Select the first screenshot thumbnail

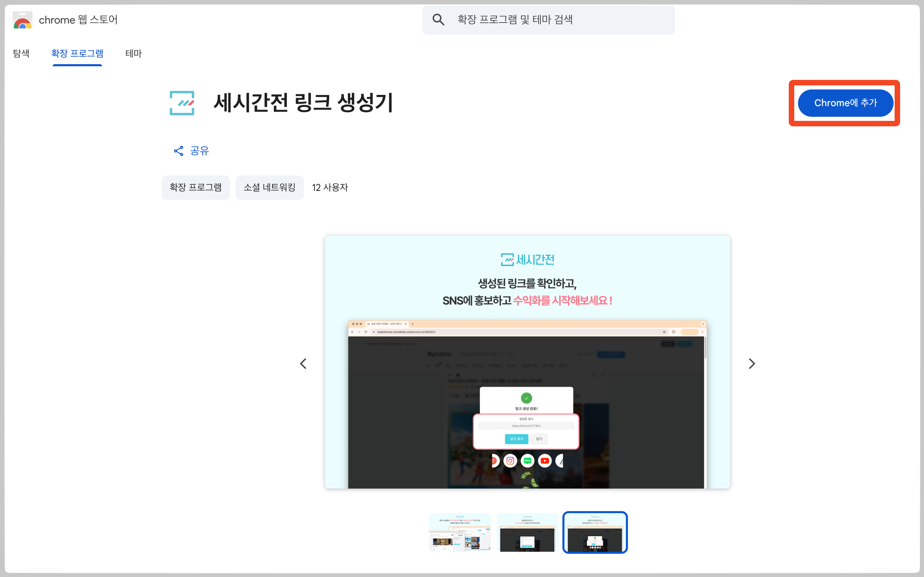tap(460, 532)
